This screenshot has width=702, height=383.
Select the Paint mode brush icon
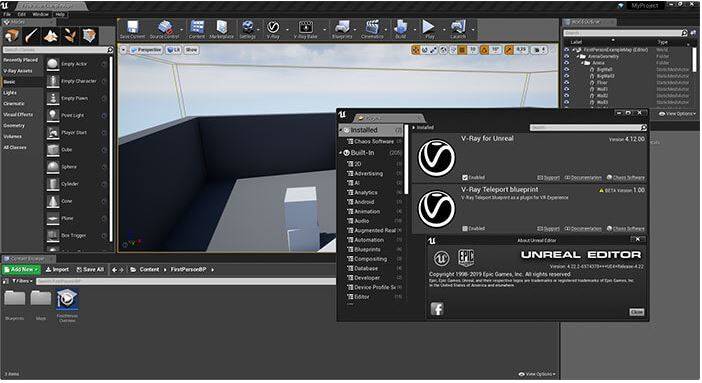[x=31, y=35]
